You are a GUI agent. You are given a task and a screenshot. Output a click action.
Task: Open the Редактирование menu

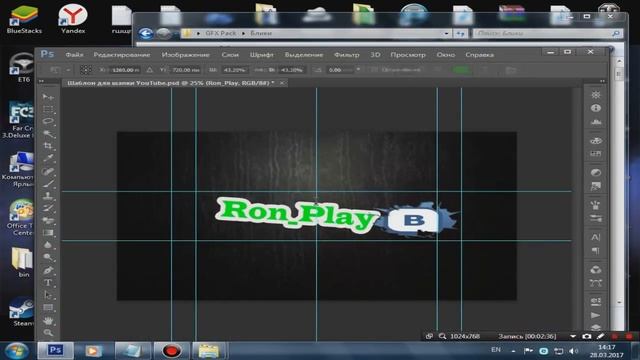[122, 55]
